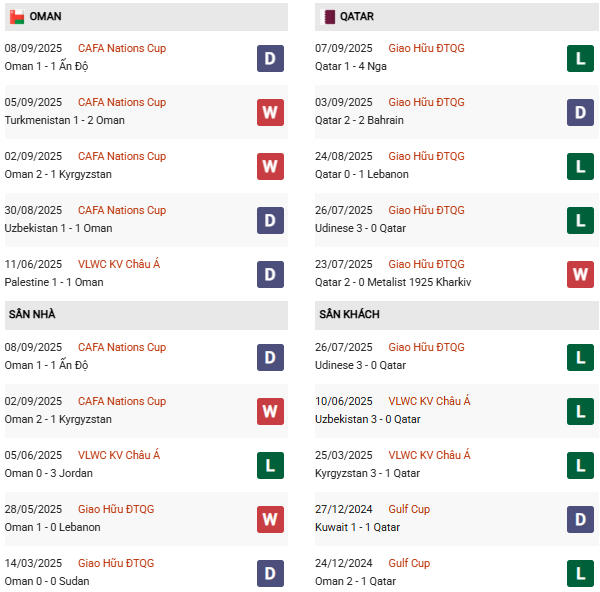
Task: Click the Kyrgyzstan 3 - 1 Qatar result
Action: coord(364,473)
